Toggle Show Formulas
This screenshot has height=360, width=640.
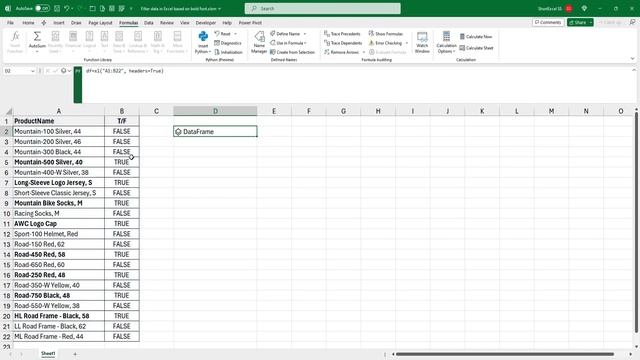pos(386,33)
